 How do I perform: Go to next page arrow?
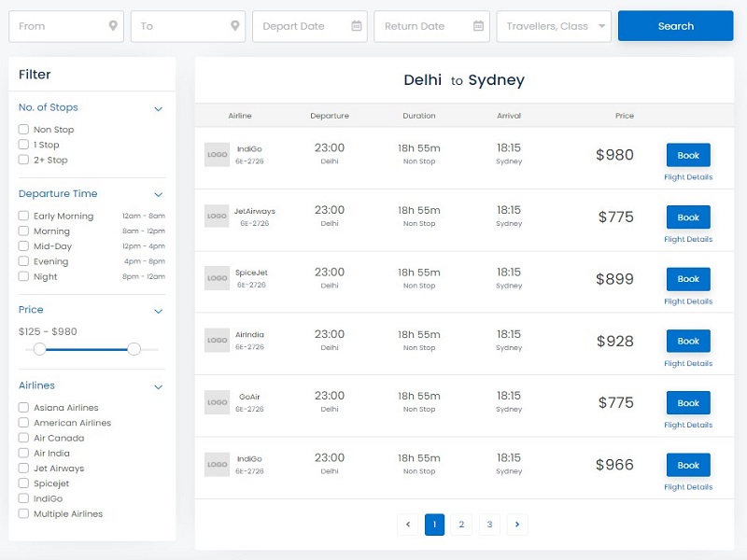coord(517,525)
